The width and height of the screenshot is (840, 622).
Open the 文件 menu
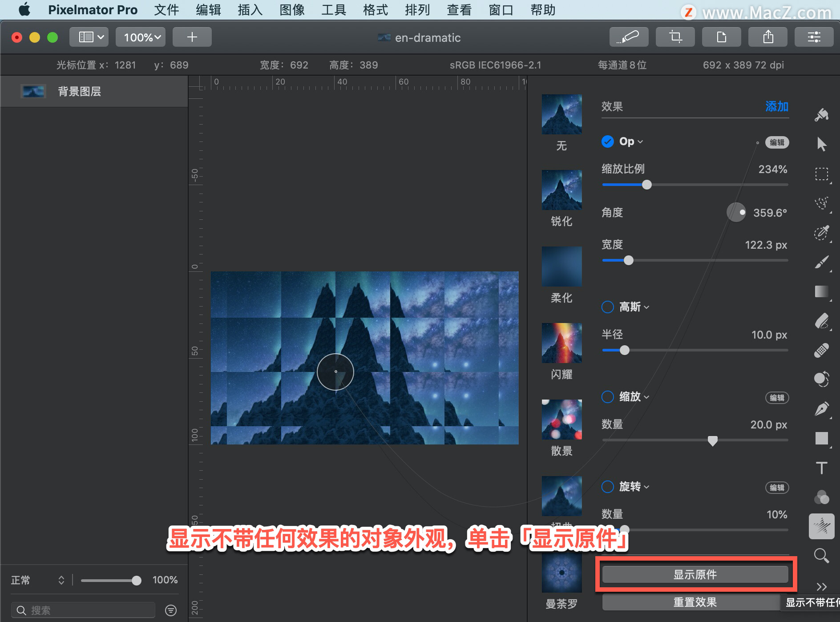(166, 10)
